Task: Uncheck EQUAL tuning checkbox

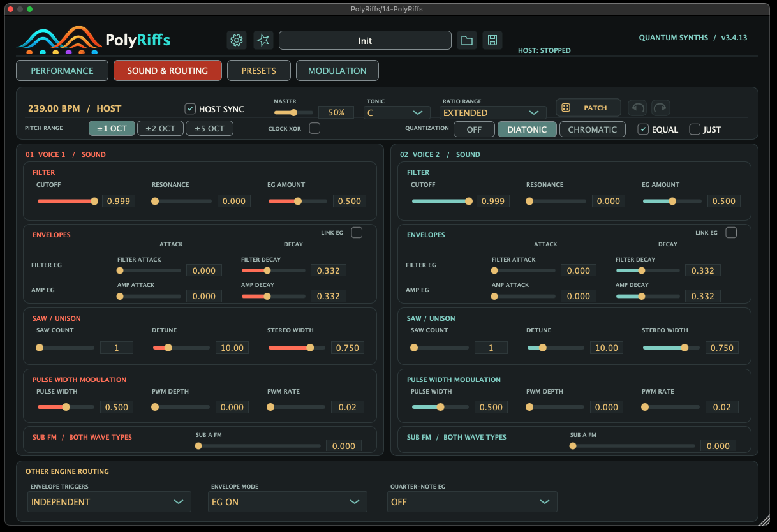Action: click(644, 129)
